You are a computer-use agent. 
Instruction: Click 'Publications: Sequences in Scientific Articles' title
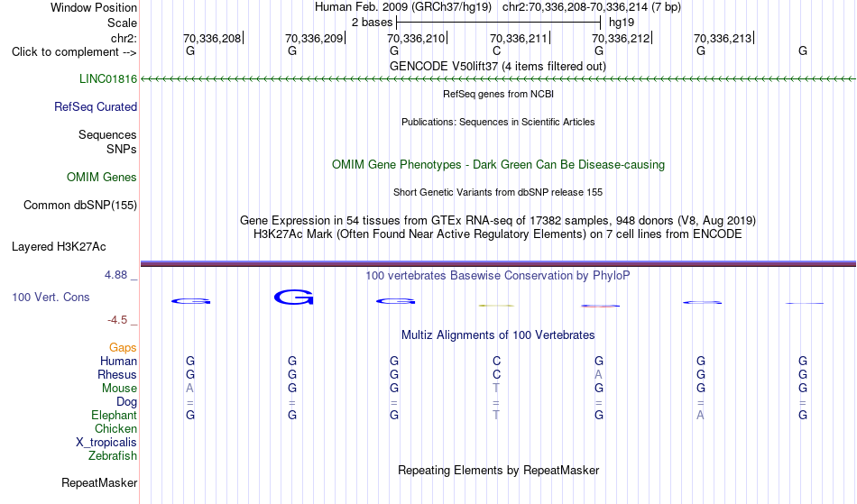point(498,122)
